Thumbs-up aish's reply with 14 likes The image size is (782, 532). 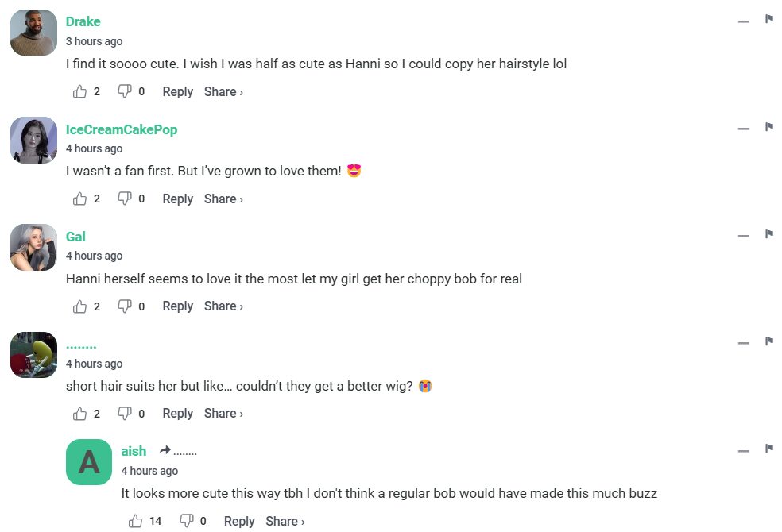coord(135,522)
